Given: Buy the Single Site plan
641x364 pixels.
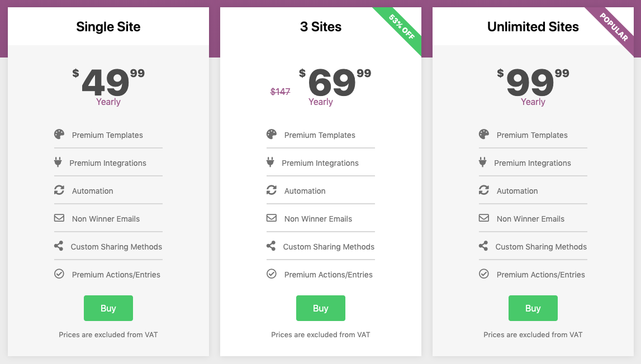Looking at the screenshot, I should coord(108,308).
